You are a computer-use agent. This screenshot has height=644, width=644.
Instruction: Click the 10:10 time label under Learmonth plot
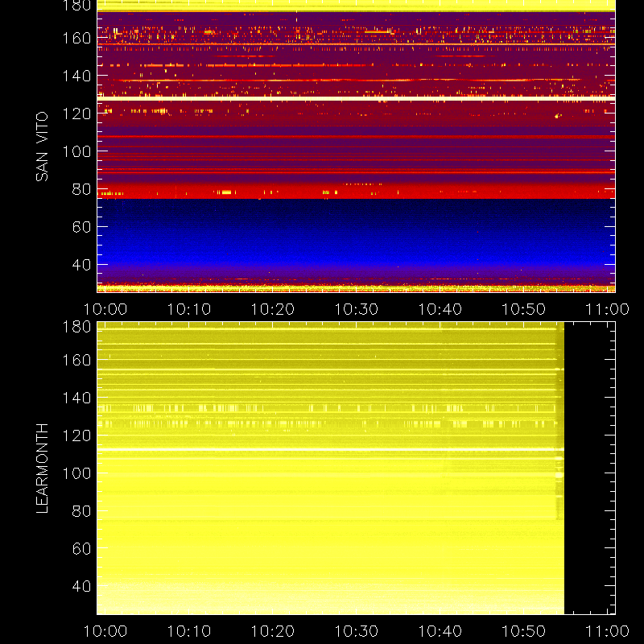[x=189, y=631]
